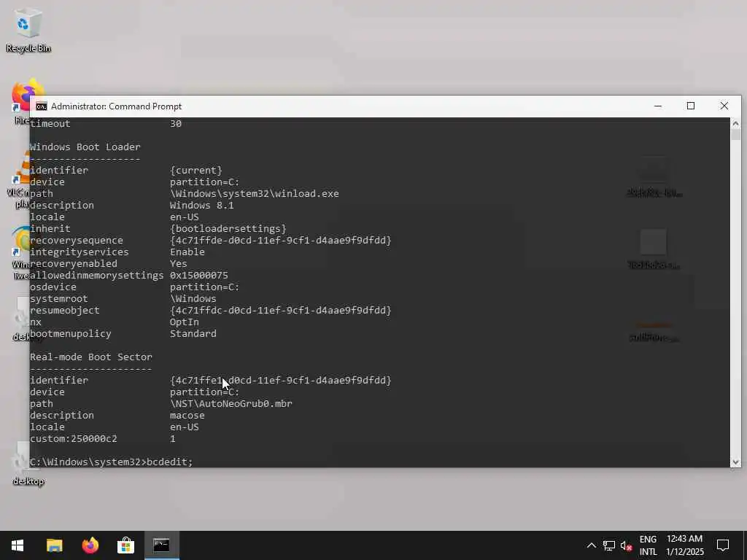
Task: Click the {bootloadersettings} inherit value
Action: click(x=228, y=228)
